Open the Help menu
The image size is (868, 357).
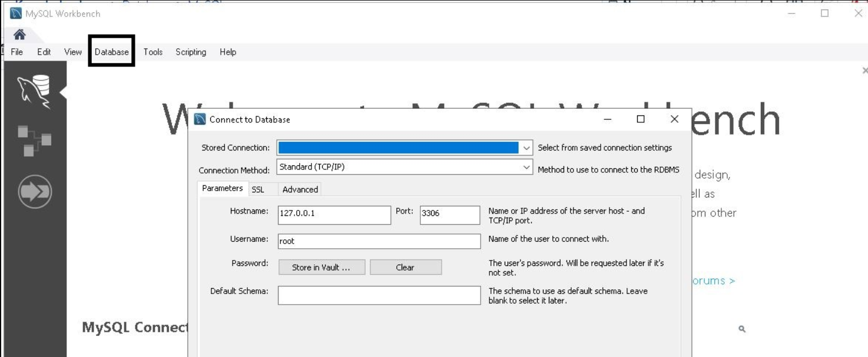point(228,52)
